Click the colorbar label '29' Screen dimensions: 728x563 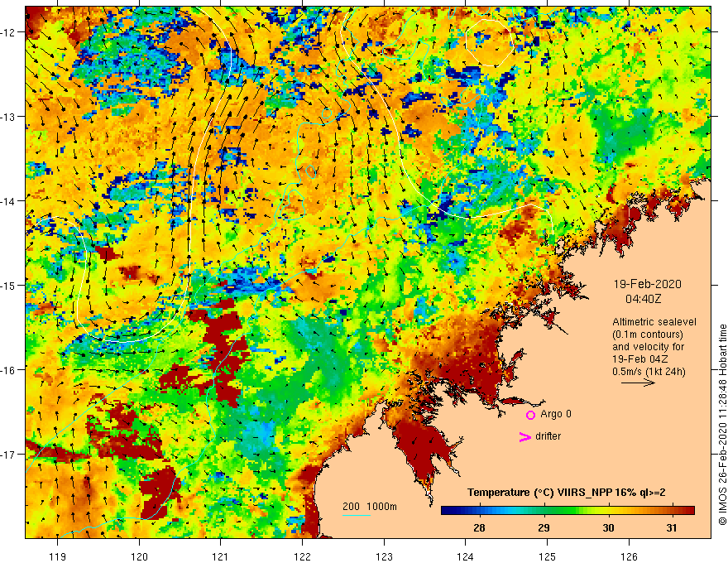[x=544, y=527]
